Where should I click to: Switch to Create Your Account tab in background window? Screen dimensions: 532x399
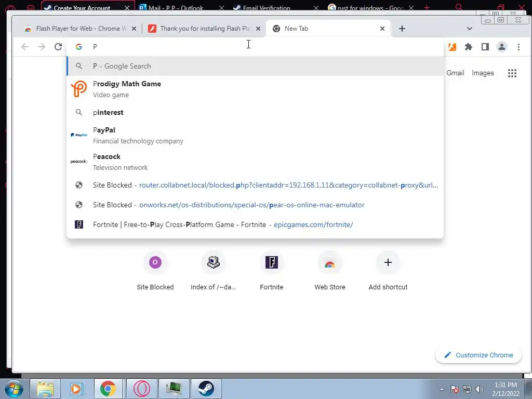[x=82, y=7]
